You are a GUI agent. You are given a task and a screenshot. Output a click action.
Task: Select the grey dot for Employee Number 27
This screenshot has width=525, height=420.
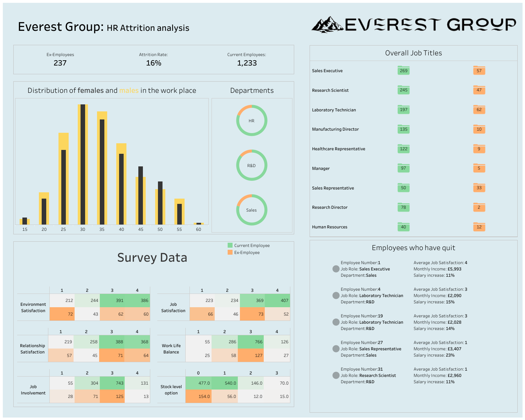336,349
